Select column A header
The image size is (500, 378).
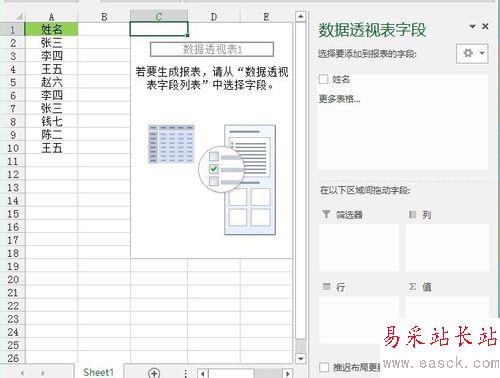pyautogui.click(x=51, y=17)
